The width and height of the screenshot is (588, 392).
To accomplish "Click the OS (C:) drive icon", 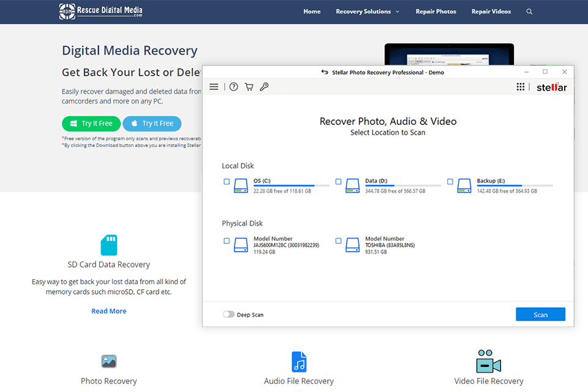I will 241,186.
